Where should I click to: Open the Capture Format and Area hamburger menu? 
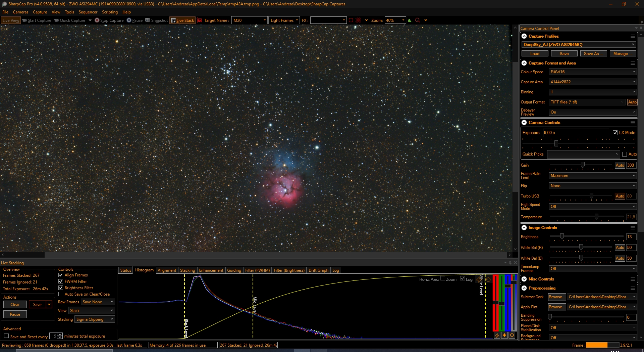[633, 63]
